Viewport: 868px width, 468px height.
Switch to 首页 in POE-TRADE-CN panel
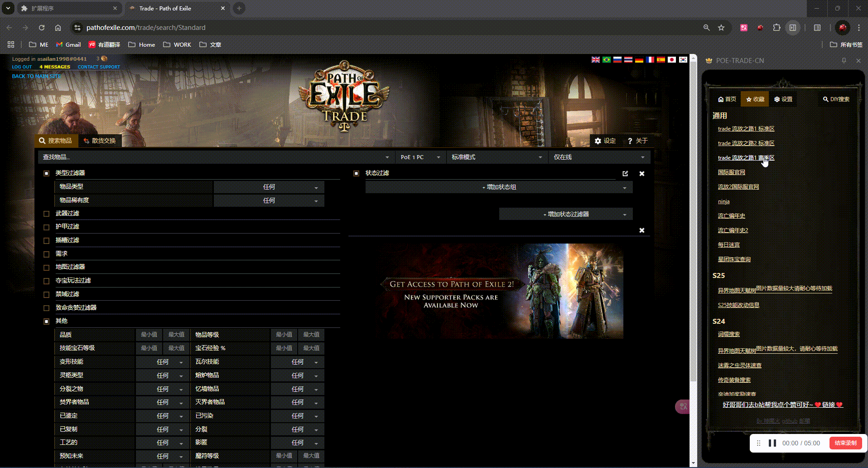727,99
